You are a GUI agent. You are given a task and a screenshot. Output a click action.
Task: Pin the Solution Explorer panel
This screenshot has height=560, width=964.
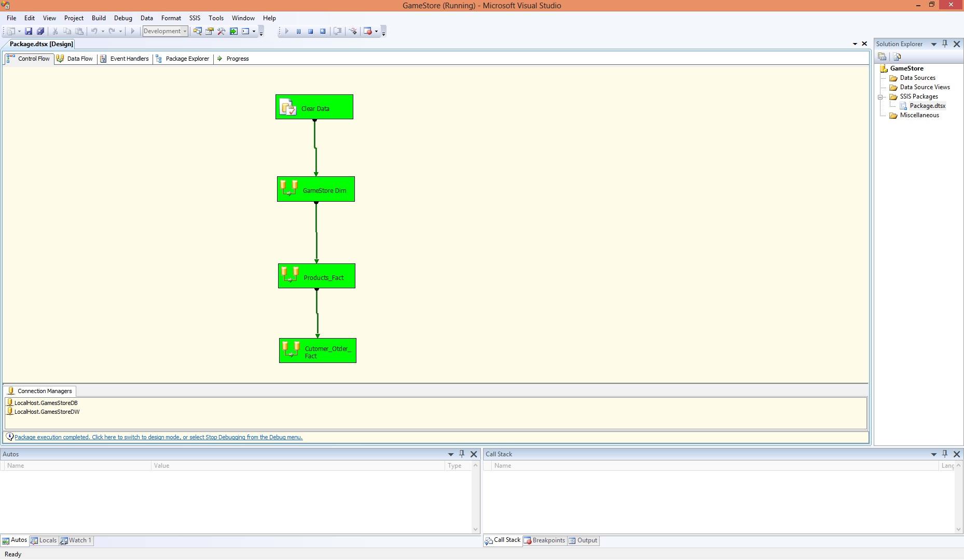coord(945,44)
